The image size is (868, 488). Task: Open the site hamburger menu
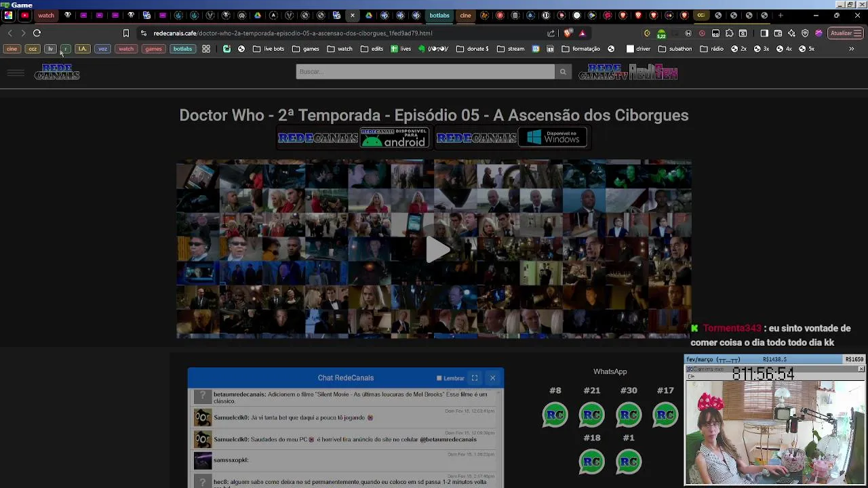[x=16, y=72]
